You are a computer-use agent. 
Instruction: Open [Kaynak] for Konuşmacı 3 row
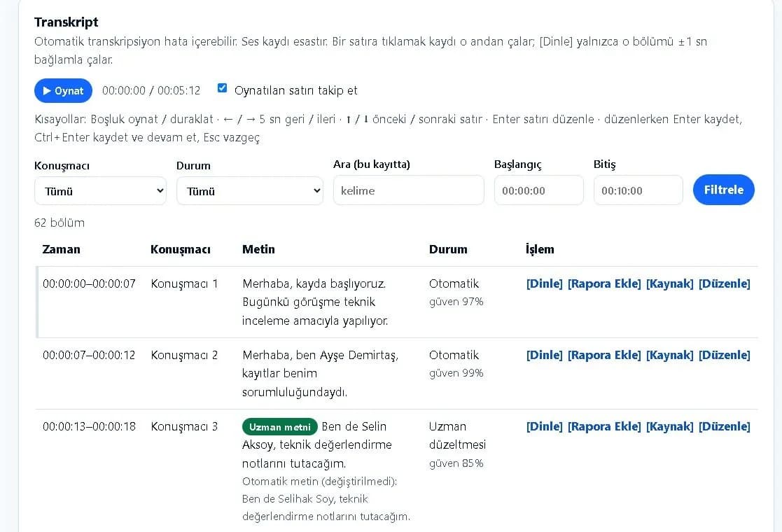[x=669, y=426]
